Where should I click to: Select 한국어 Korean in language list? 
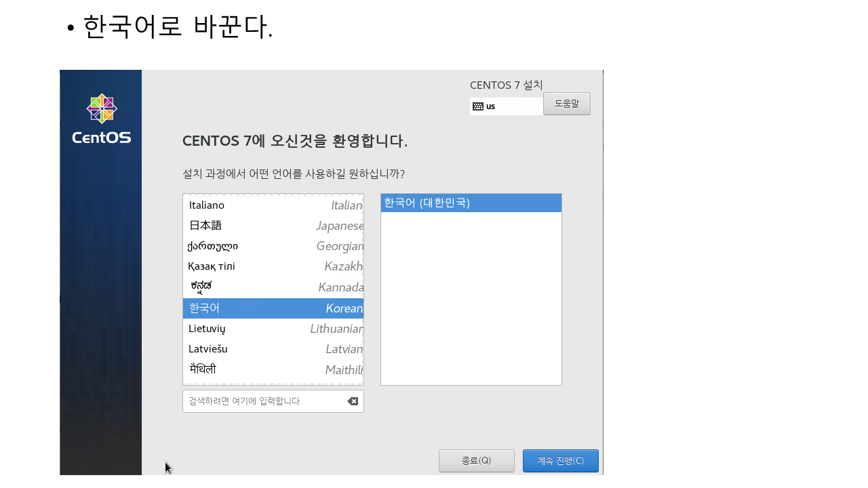click(273, 308)
